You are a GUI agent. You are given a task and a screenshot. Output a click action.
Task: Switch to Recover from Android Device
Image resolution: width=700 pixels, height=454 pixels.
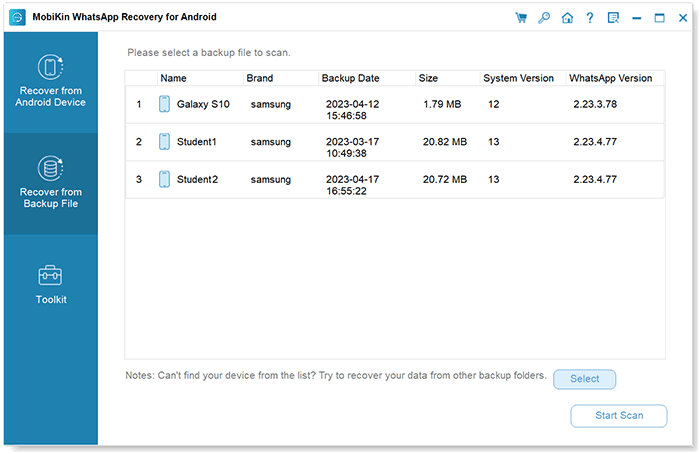coord(50,82)
